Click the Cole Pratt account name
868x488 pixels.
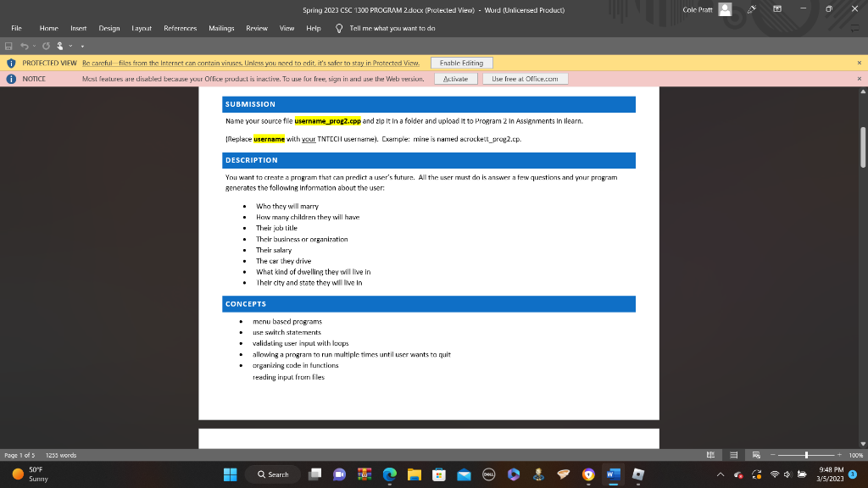(x=697, y=9)
